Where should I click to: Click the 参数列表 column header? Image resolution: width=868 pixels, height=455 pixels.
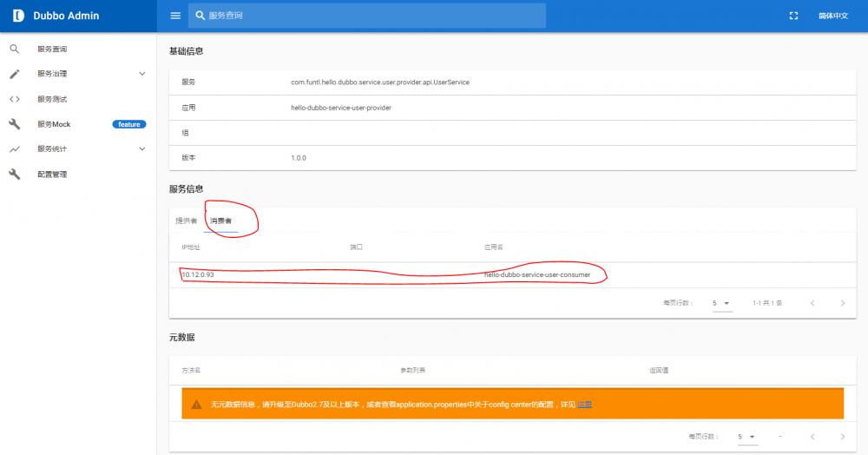click(x=413, y=370)
